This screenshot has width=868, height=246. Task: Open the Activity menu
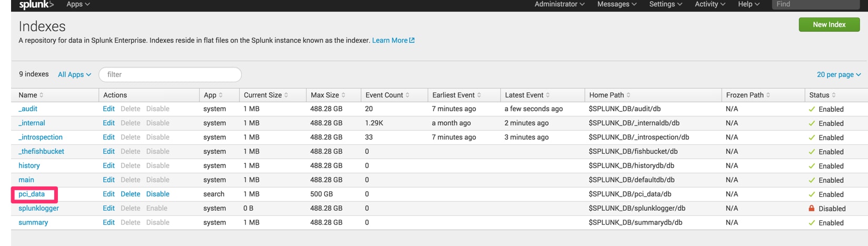[x=710, y=4]
